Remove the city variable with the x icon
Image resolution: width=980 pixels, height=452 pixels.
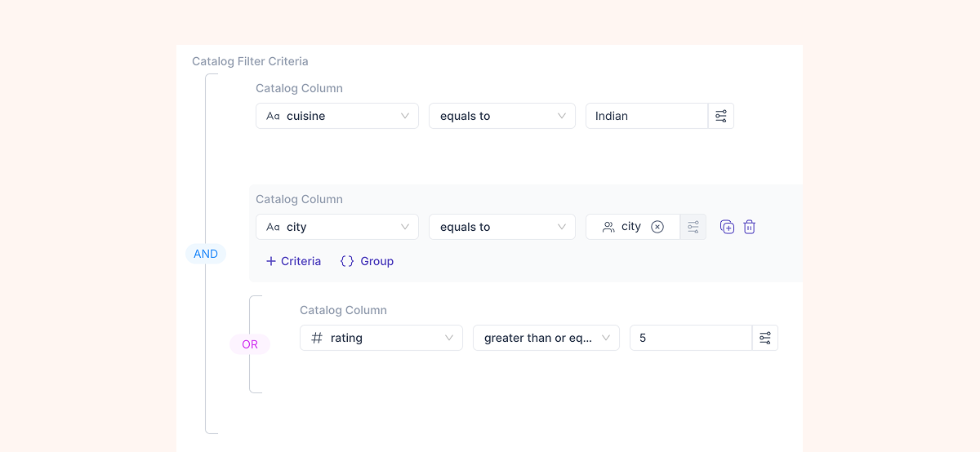pos(657,227)
